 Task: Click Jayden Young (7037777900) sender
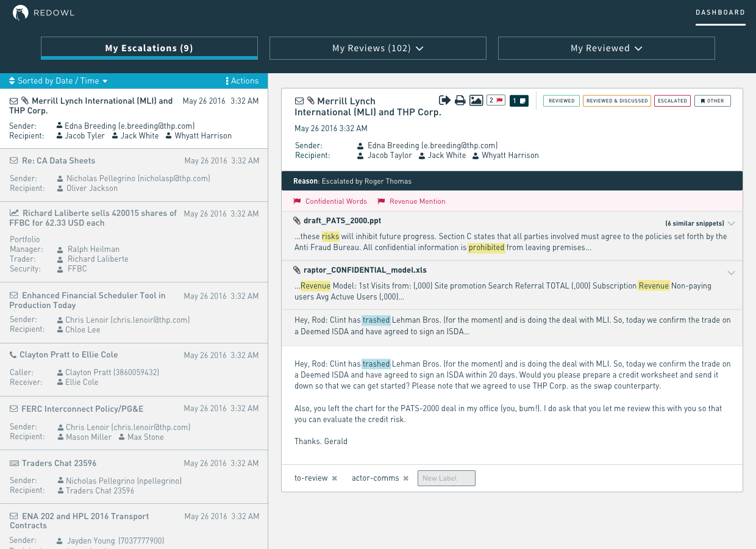point(115,541)
